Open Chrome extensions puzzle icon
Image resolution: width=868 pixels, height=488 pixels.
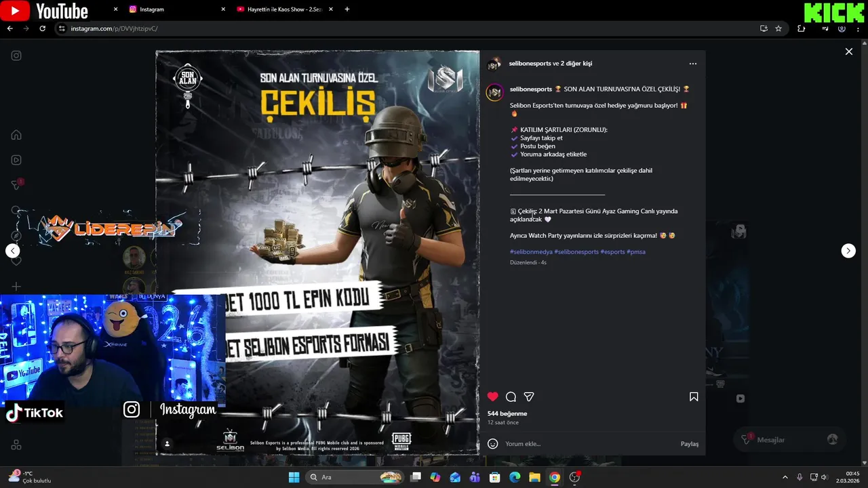(x=801, y=28)
